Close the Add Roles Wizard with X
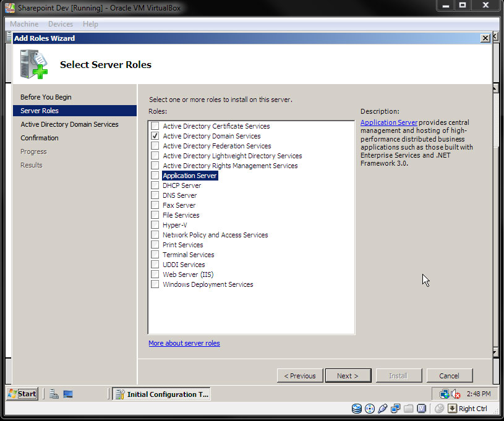The height and width of the screenshot is (421, 504). click(485, 38)
